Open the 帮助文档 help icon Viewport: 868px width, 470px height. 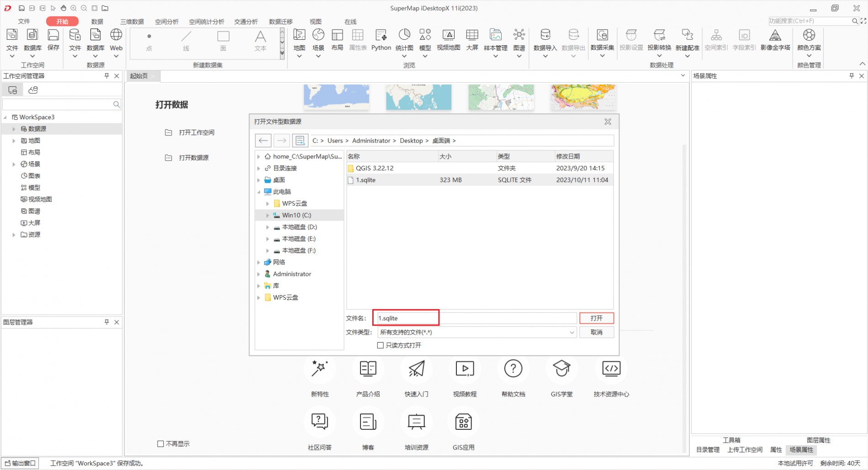pyautogui.click(x=513, y=369)
